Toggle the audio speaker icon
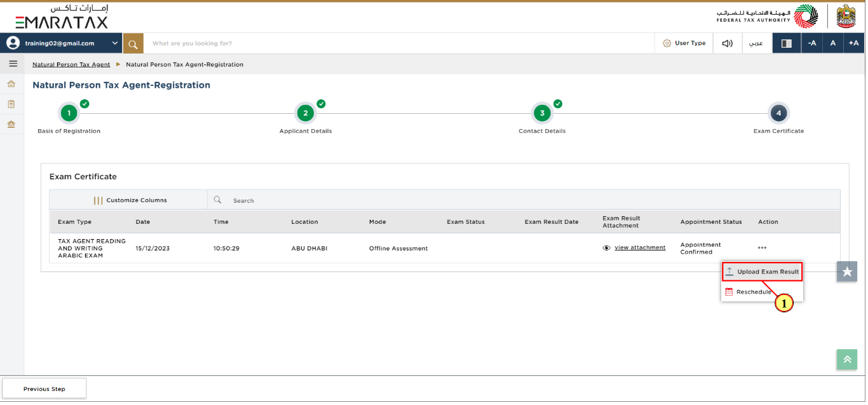Screen dimensions: 868x405 pyautogui.click(x=728, y=43)
